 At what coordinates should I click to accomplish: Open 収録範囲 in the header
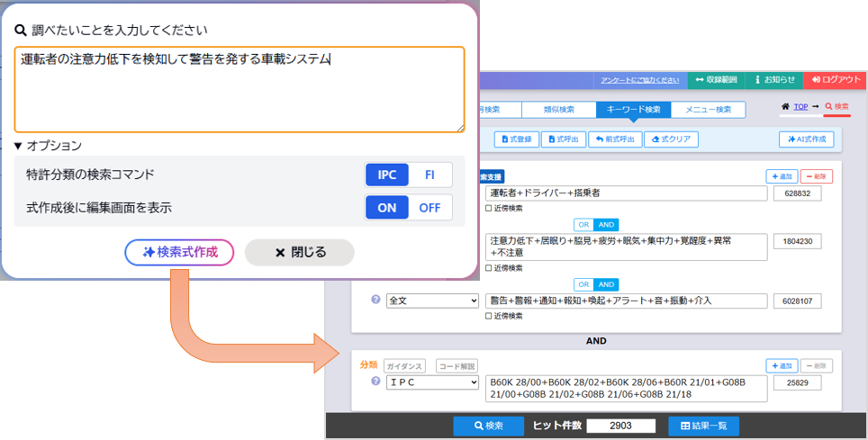[x=717, y=80]
